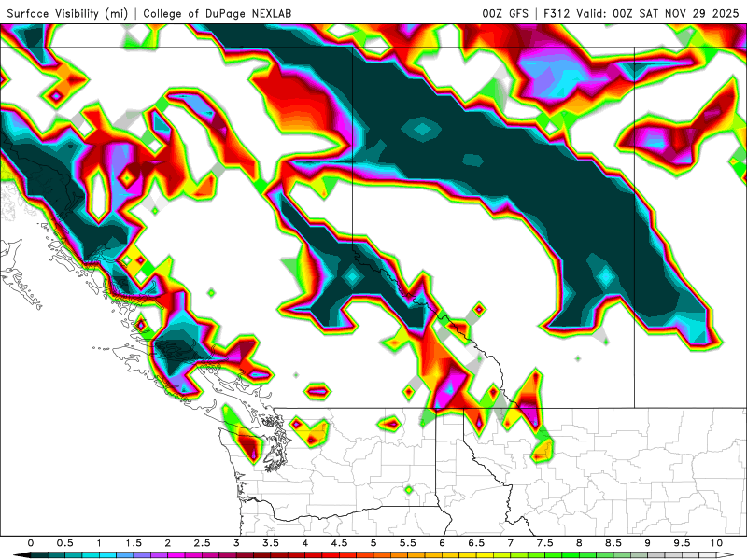This screenshot has height=560, width=747.
Task: Click the '1' tick label on the color scale
Action: point(99,543)
